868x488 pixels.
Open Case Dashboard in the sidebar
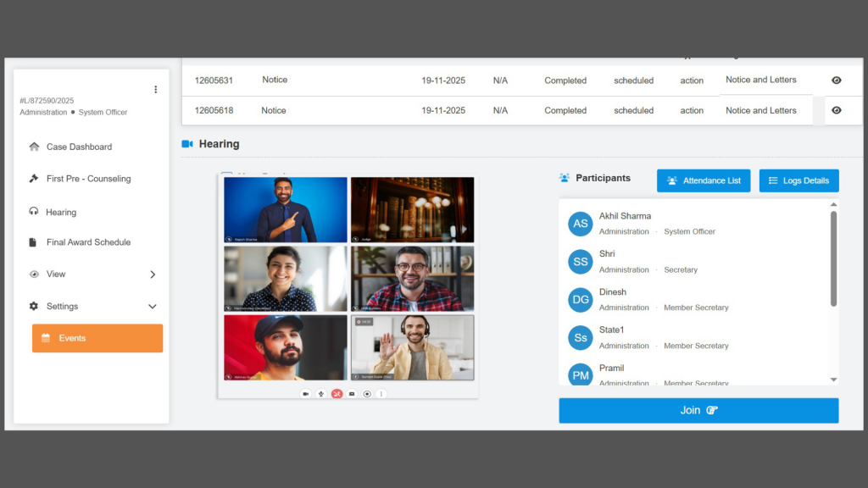tap(79, 147)
